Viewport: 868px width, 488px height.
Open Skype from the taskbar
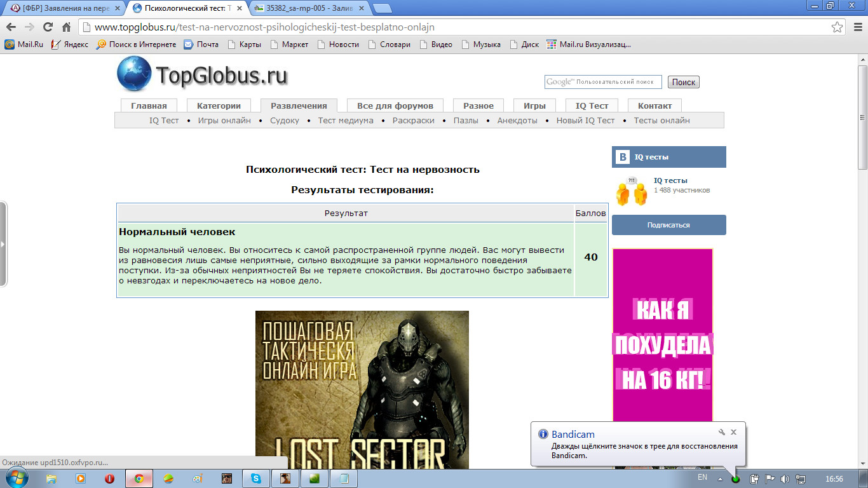point(256,478)
